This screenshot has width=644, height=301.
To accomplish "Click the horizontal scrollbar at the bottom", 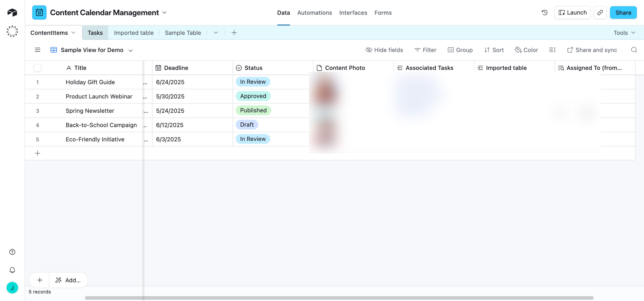I will click(339, 298).
